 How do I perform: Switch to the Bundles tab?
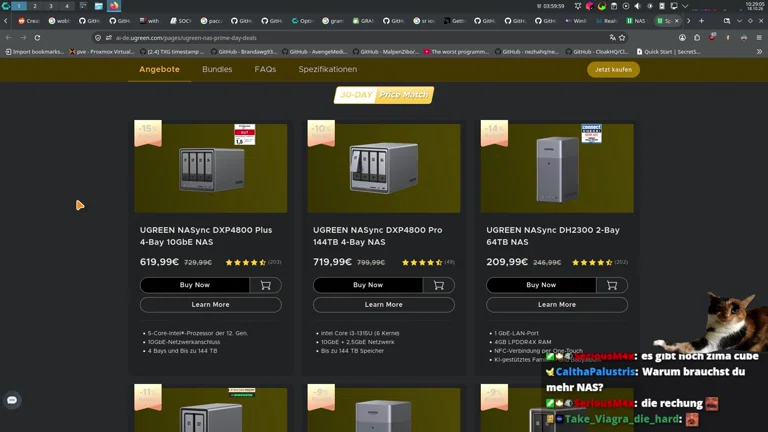pyautogui.click(x=217, y=70)
